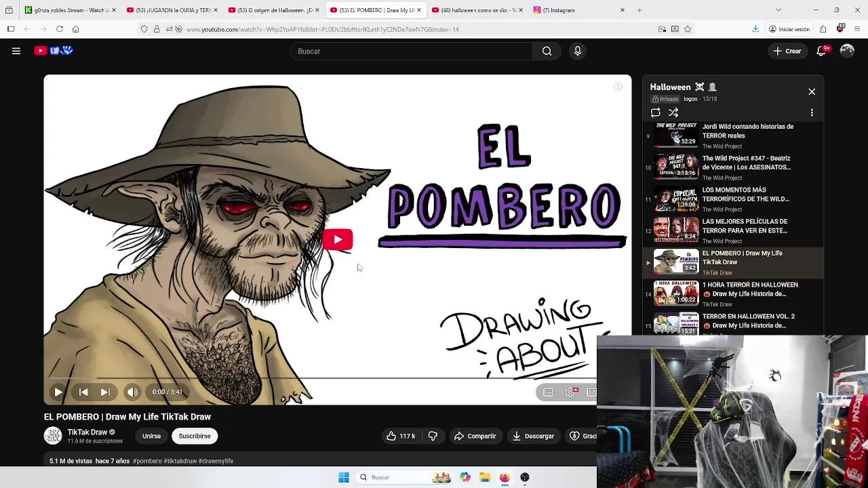The height and width of the screenshot is (488, 868).
Task: Click the large red play button overlay
Action: pos(338,239)
